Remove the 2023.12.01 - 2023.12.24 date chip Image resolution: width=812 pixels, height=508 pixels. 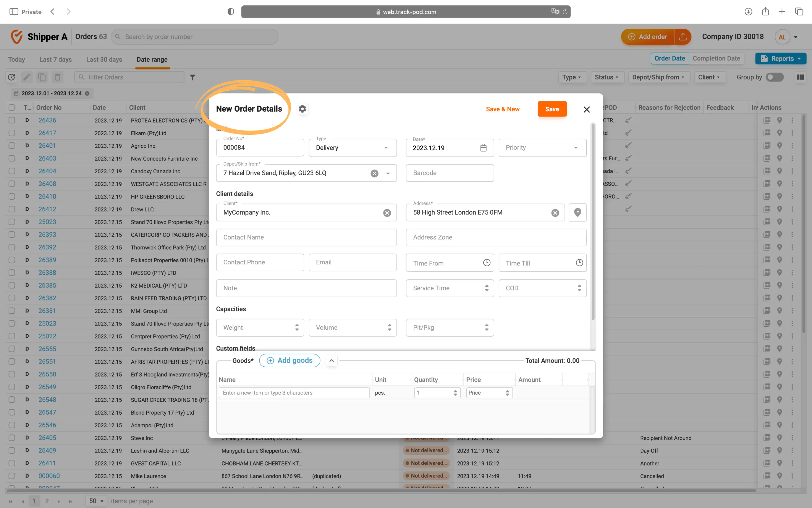pos(87,93)
